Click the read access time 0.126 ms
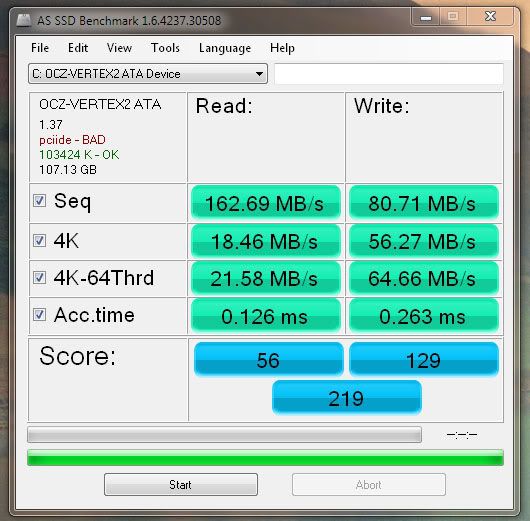 click(x=266, y=316)
